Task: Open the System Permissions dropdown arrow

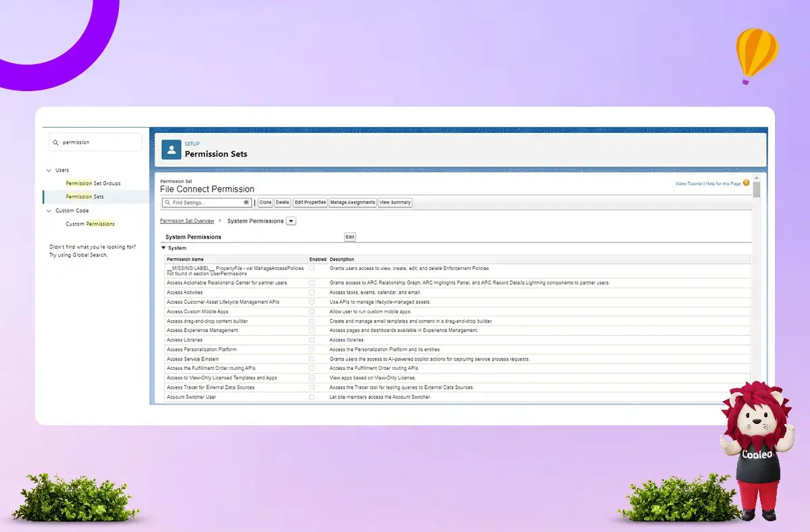Action: [291, 221]
